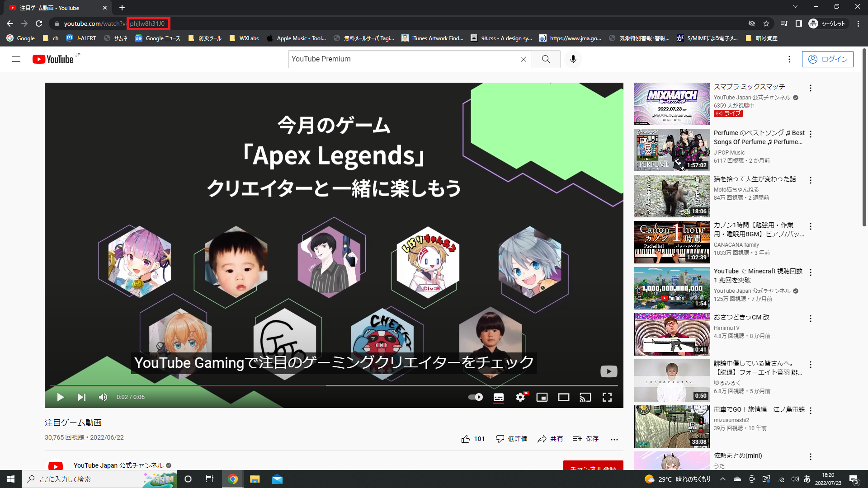868x488 pixels.
Task: Open the WXLabs bookmark folder
Action: coord(244,38)
